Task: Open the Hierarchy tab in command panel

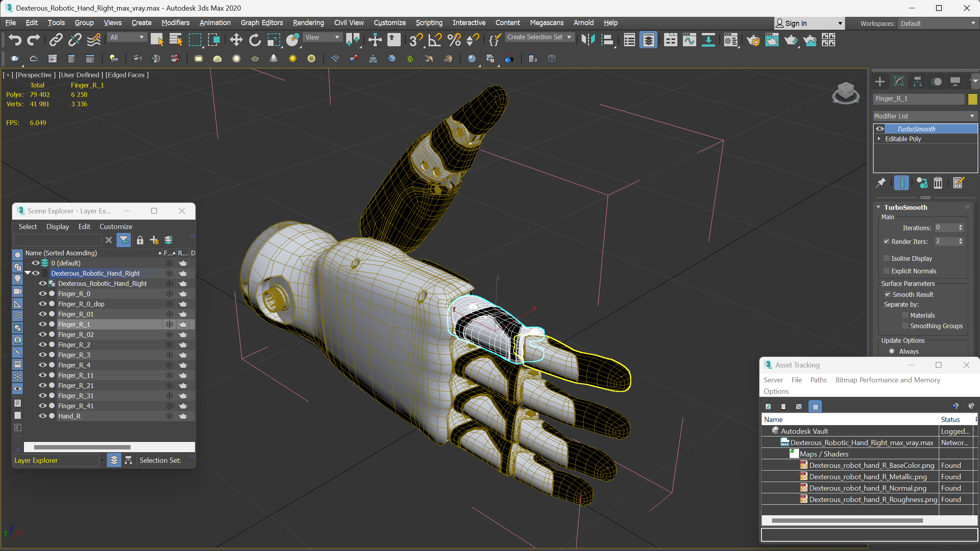Action: tap(918, 82)
